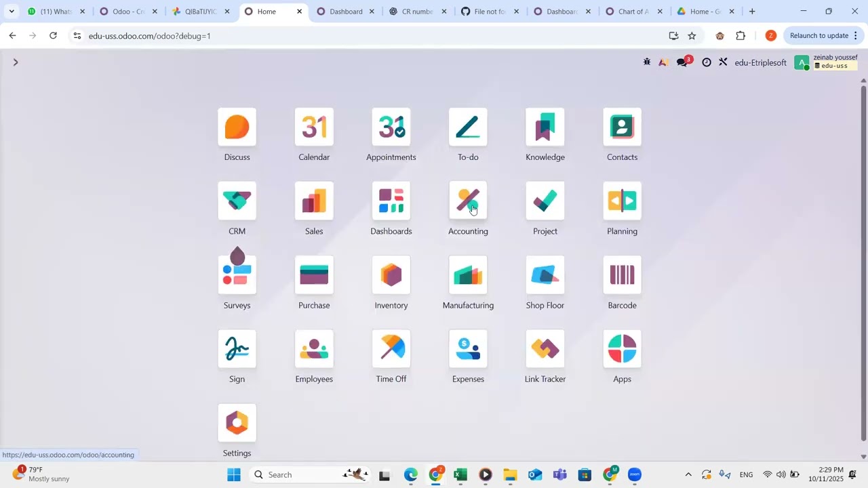Open the Calendar app
868x488 pixels.
tap(314, 127)
